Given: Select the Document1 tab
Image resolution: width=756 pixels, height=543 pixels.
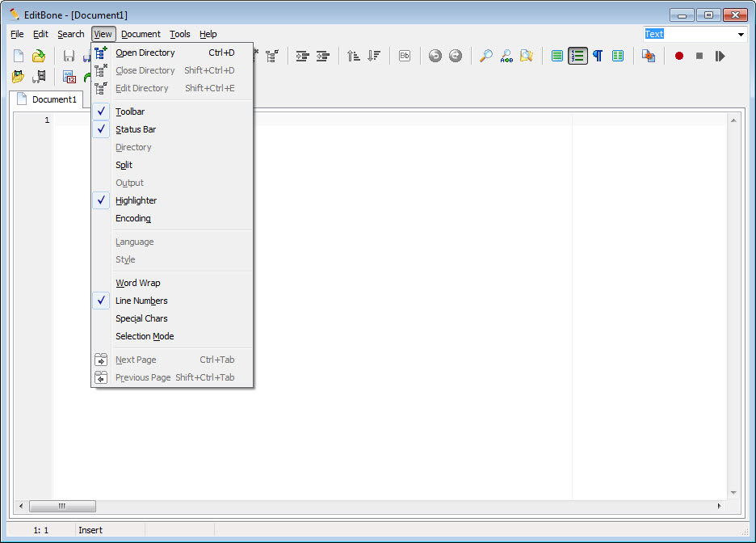Looking at the screenshot, I should (x=47, y=99).
